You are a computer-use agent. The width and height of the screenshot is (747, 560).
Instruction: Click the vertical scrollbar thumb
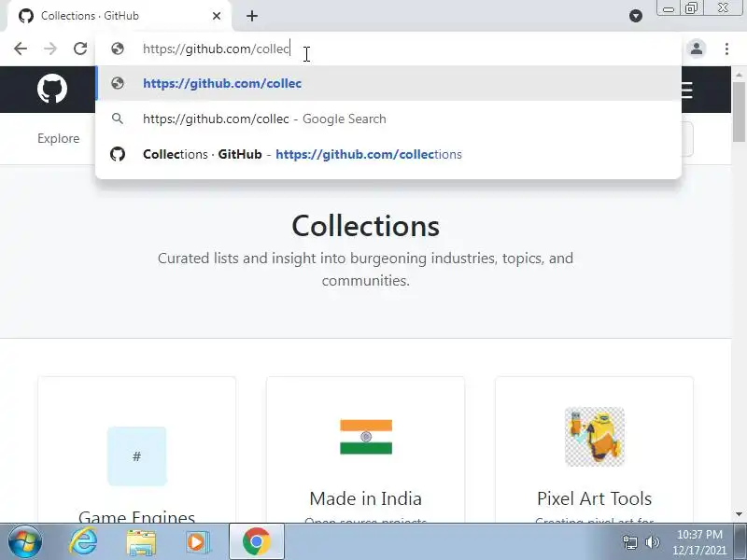coord(739,112)
